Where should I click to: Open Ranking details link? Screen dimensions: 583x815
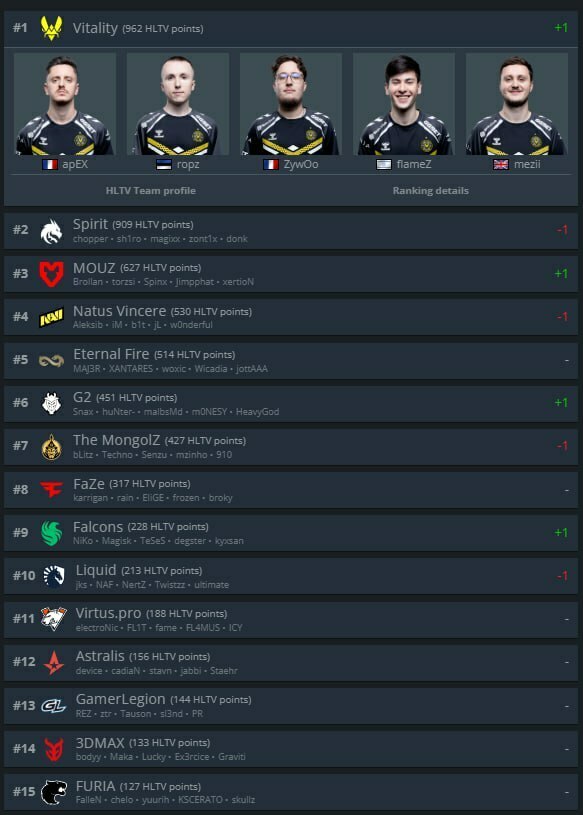(431, 191)
